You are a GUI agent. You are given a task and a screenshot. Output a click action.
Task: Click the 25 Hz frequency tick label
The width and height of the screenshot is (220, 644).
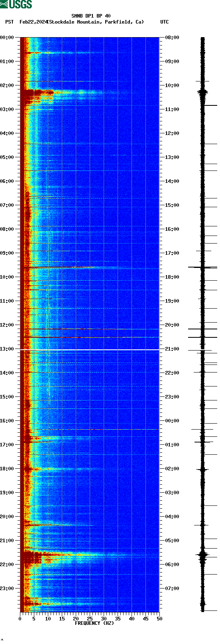click(x=90, y=619)
